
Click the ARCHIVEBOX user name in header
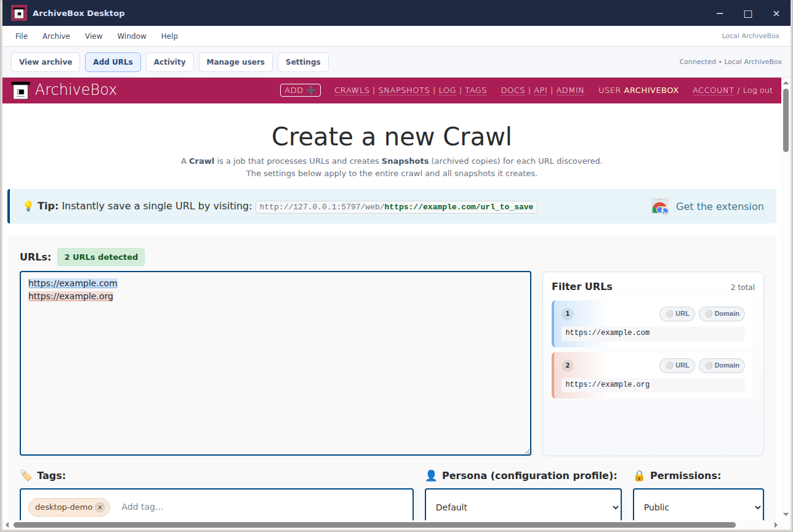click(651, 91)
